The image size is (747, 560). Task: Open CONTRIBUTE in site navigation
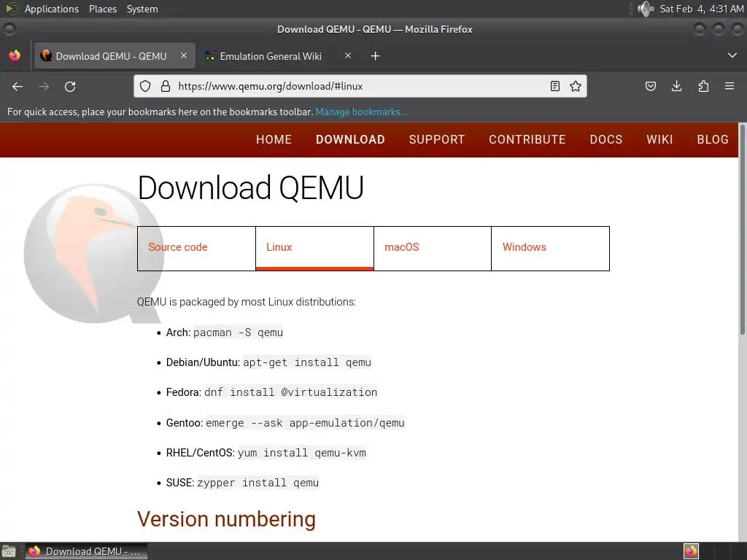tap(527, 139)
